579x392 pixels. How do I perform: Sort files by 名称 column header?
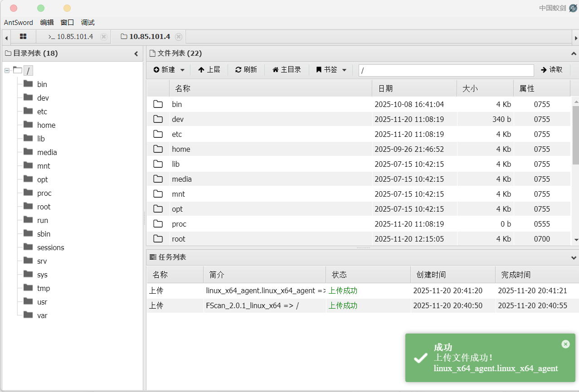coord(271,89)
